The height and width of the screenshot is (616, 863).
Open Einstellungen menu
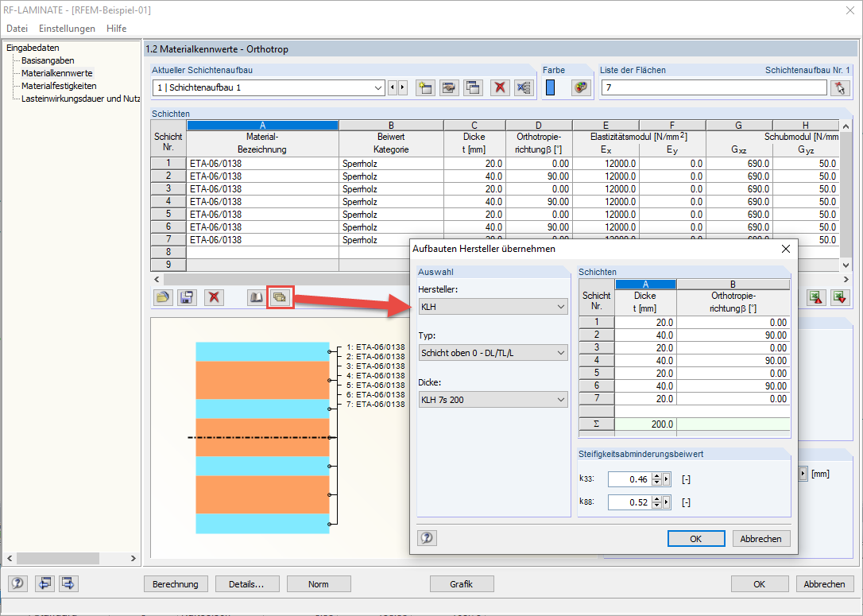67,28
